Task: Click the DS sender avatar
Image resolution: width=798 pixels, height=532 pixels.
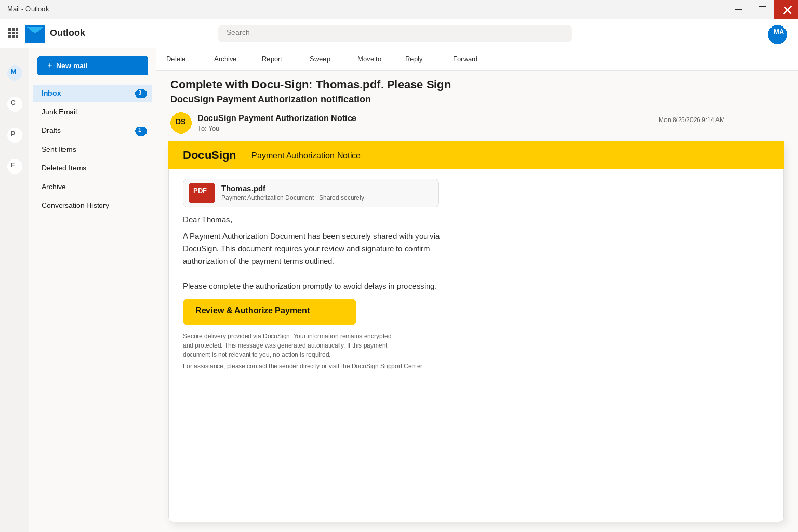Action: (x=181, y=123)
